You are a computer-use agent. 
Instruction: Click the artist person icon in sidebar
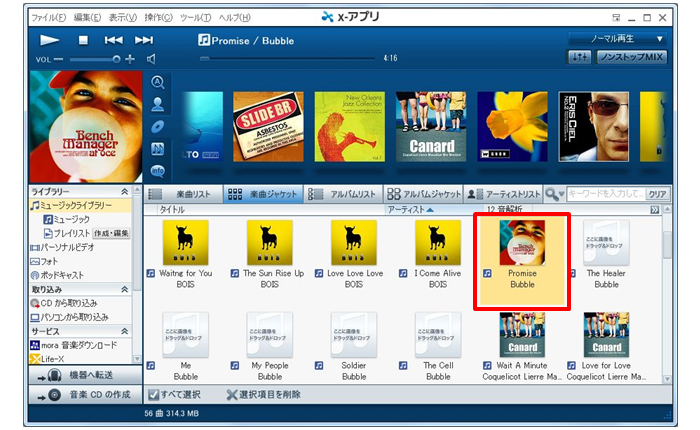[158, 103]
